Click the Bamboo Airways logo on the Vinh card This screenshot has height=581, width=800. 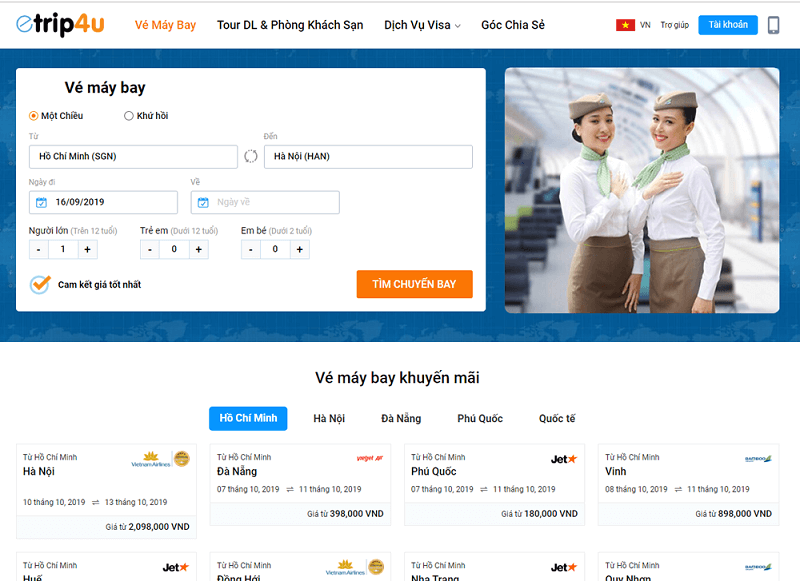(x=758, y=459)
